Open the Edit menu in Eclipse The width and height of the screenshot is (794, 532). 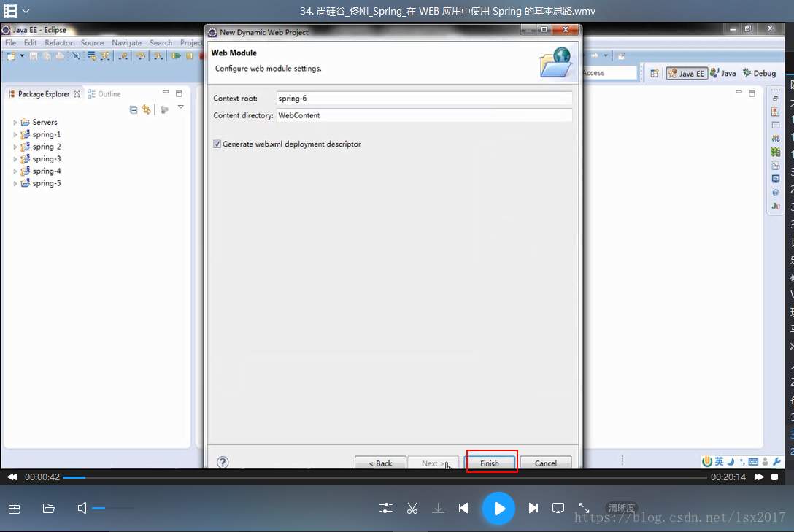[31, 42]
